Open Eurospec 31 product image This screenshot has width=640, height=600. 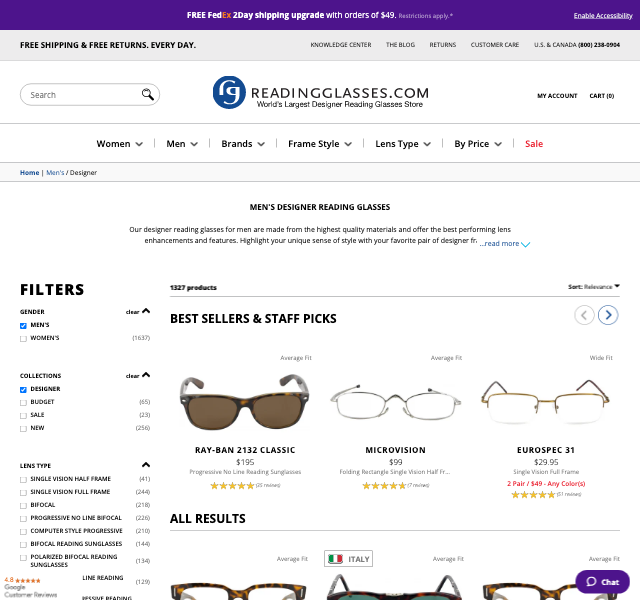(546, 402)
